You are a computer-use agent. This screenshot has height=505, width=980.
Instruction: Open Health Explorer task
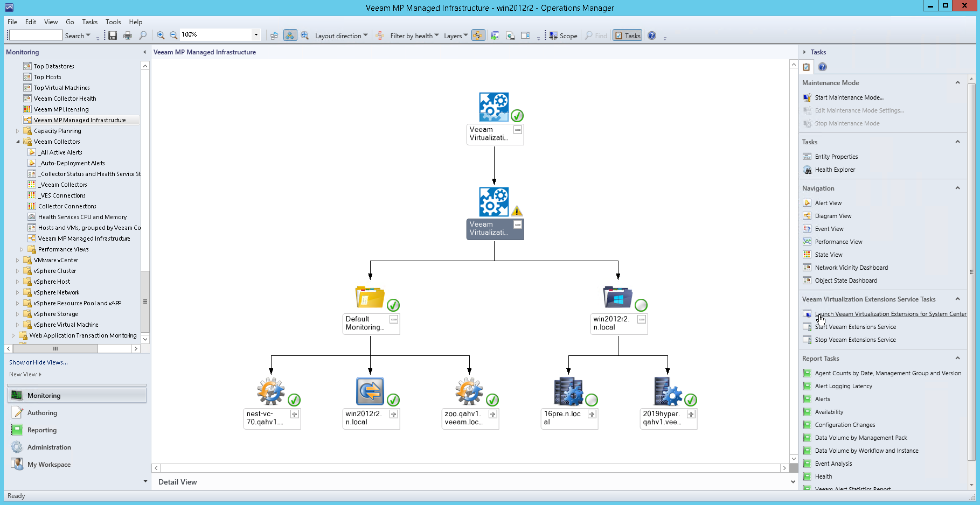tap(835, 170)
